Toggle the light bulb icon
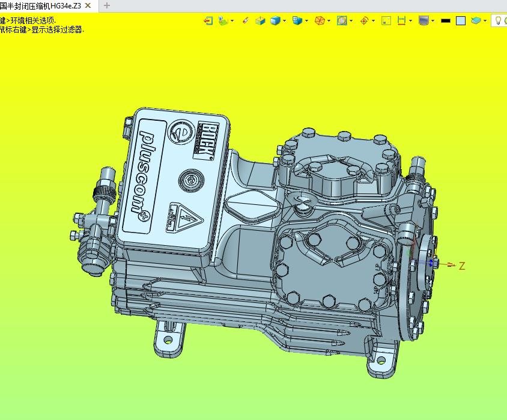The height and width of the screenshot is (420, 507). tap(498, 21)
